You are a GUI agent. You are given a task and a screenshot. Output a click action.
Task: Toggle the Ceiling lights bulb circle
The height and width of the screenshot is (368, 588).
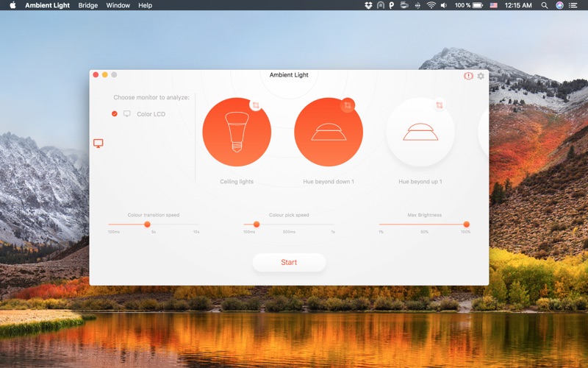pos(237,132)
